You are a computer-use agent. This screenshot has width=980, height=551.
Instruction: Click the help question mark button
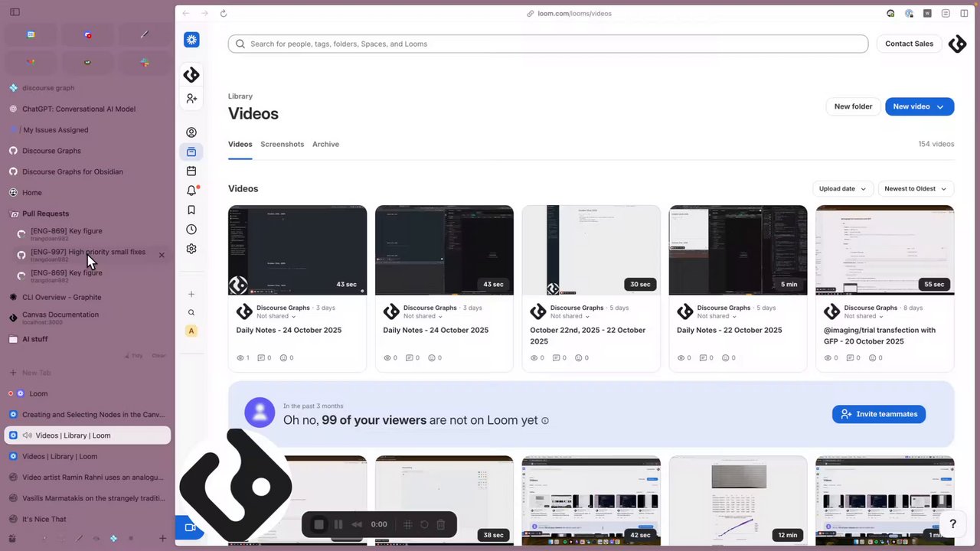[x=952, y=524]
